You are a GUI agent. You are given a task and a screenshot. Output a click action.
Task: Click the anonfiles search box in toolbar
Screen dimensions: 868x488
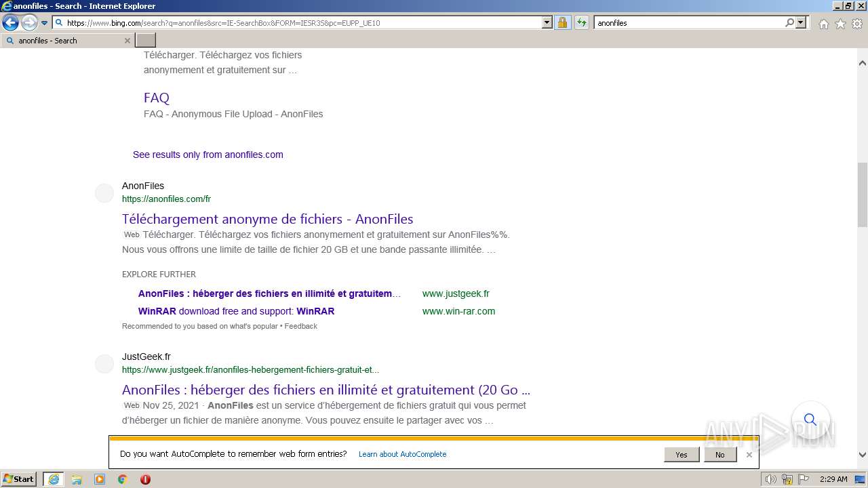[688, 22]
